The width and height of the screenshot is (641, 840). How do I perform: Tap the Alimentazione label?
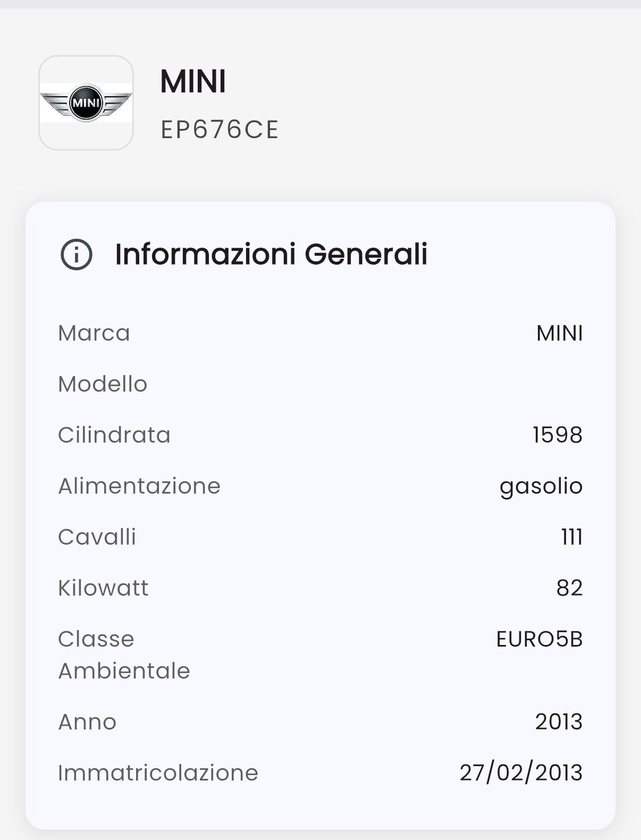(x=139, y=486)
